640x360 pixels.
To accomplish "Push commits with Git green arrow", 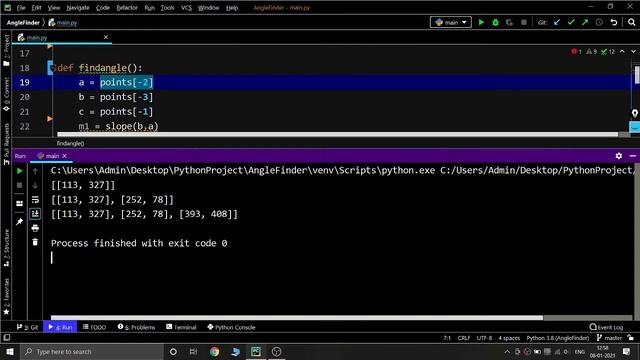I will click(585, 22).
